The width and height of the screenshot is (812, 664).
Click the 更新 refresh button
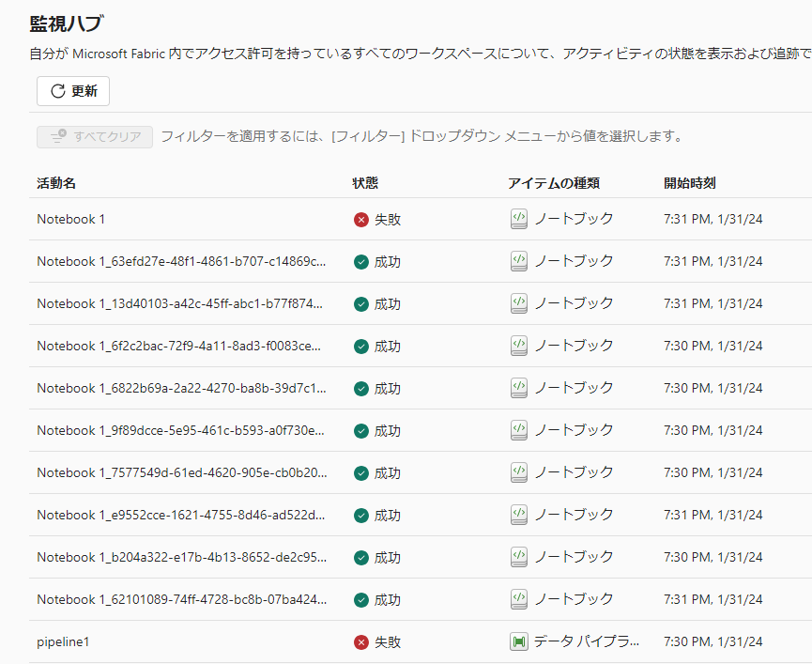pyautogui.click(x=73, y=91)
